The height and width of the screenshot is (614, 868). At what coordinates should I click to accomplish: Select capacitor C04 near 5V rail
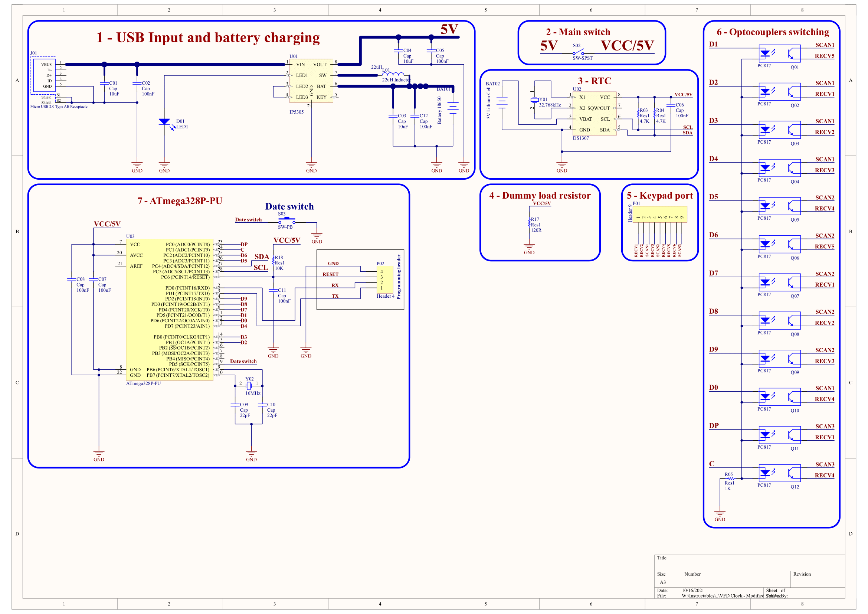(x=399, y=50)
